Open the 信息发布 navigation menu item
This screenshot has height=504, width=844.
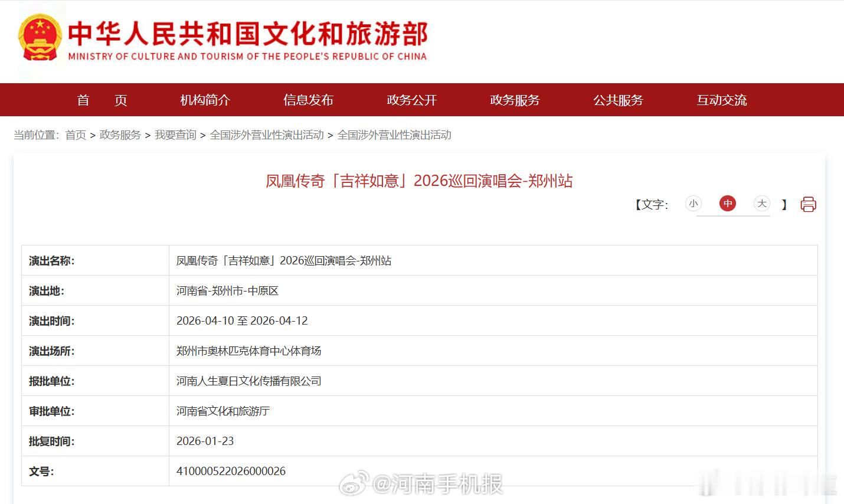(x=308, y=100)
